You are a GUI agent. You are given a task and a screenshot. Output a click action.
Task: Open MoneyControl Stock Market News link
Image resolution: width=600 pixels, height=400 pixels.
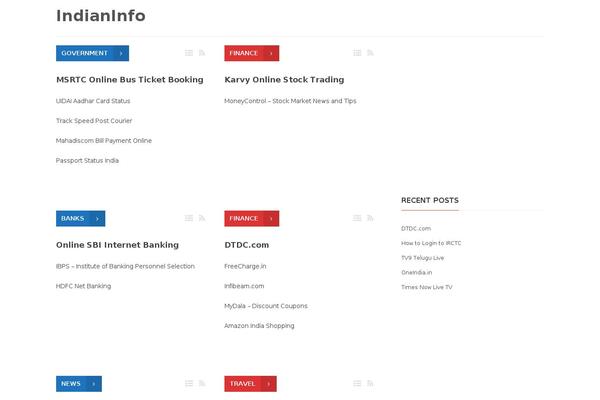290,101
